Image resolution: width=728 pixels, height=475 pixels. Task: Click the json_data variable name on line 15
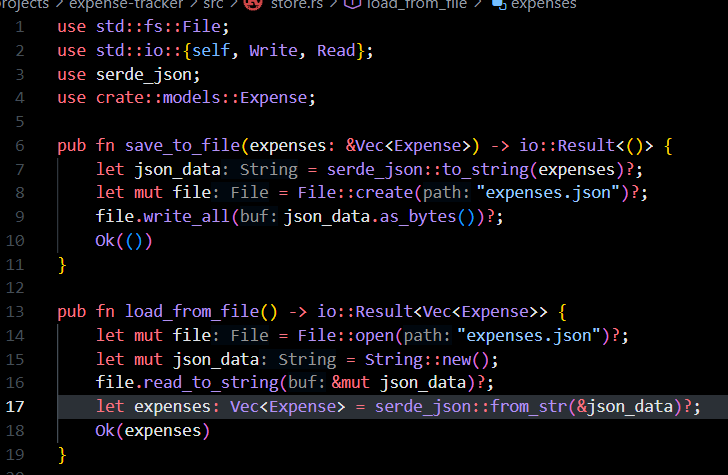coord(215,359)
